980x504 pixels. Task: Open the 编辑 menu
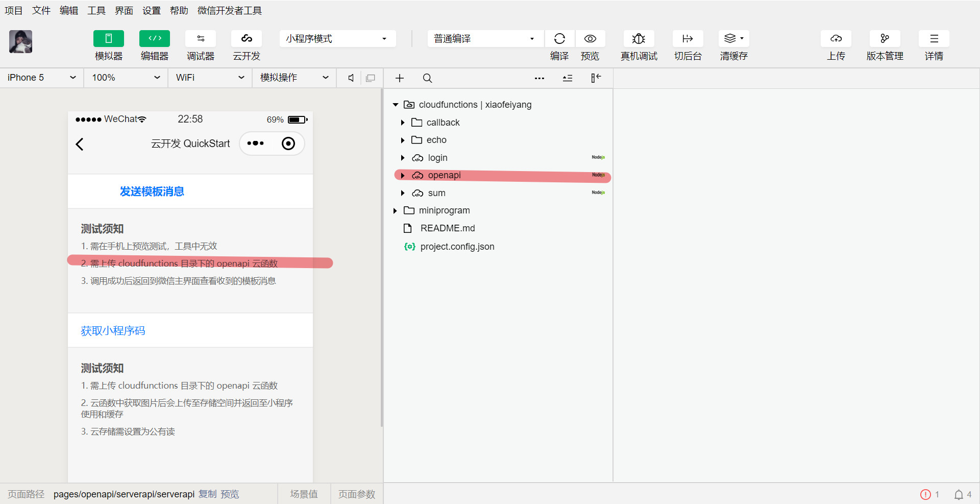coord(69,11)
